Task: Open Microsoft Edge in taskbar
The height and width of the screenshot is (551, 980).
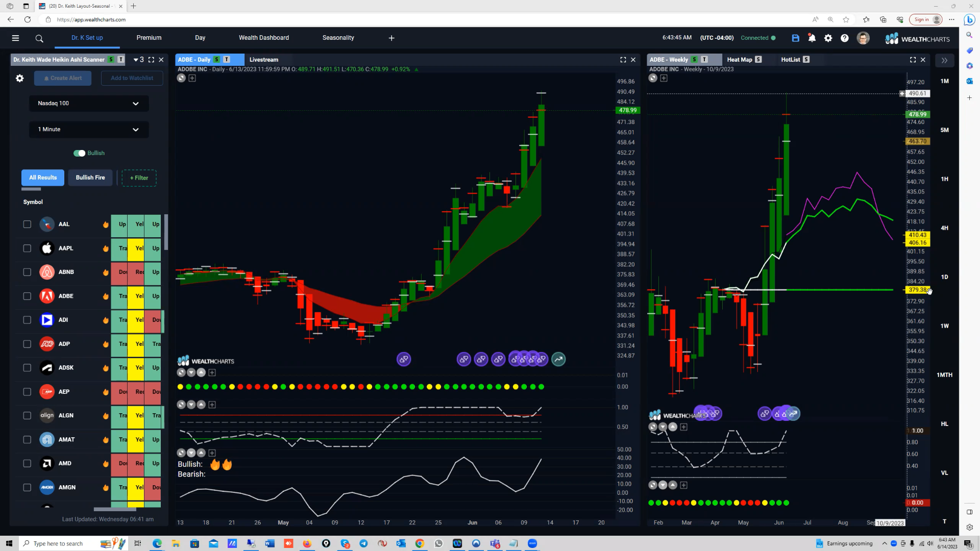Action: [157, 543]
